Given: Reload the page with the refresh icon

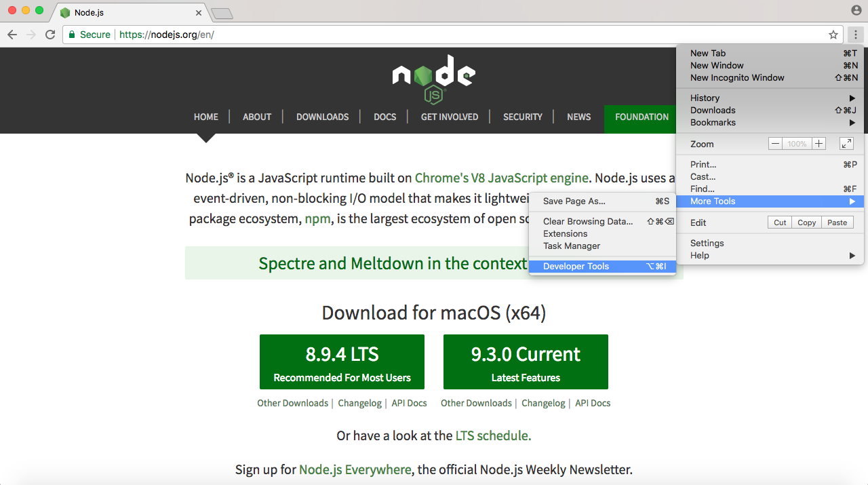Looking at the screenshot, I should click(x=50, y=35).
